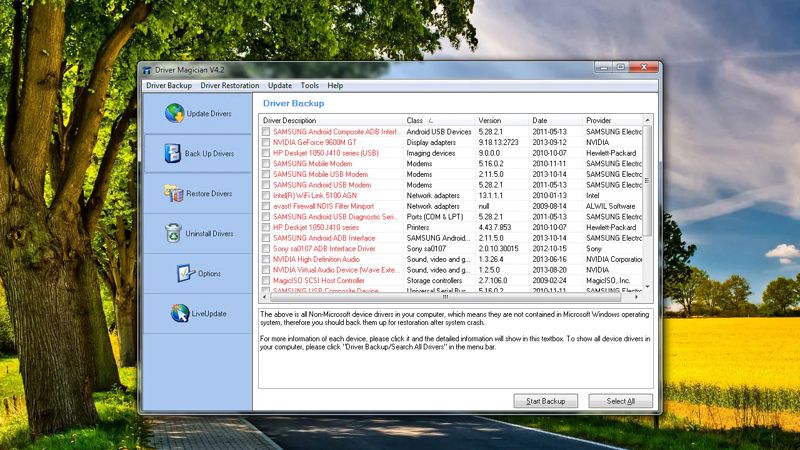800x450 pixels.
Task: Click the list scroll up arrow
Action: coord(647,120)
